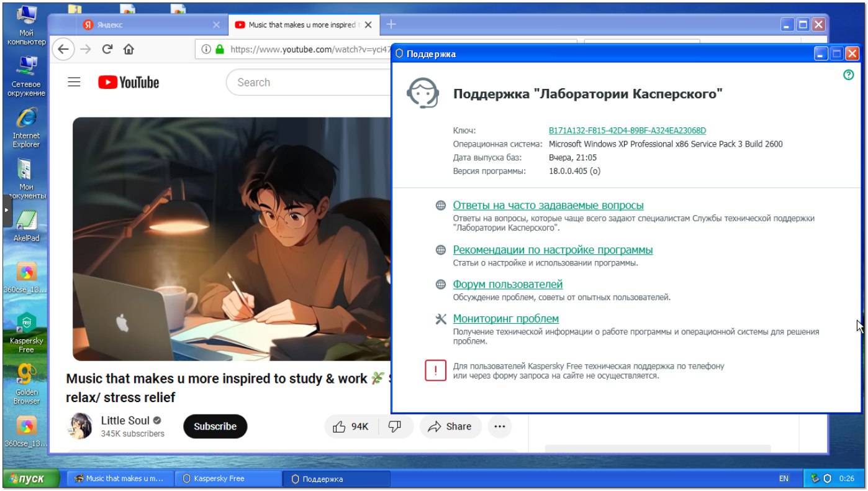Click the version text 18.0.0.405 (o)
The image size is (868, 491).
(x=574, y=171)
